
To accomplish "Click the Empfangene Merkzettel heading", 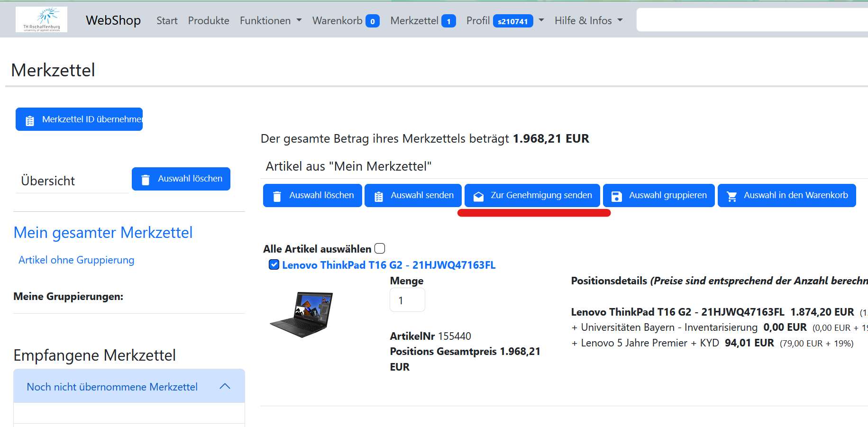I will coord(95,355).
